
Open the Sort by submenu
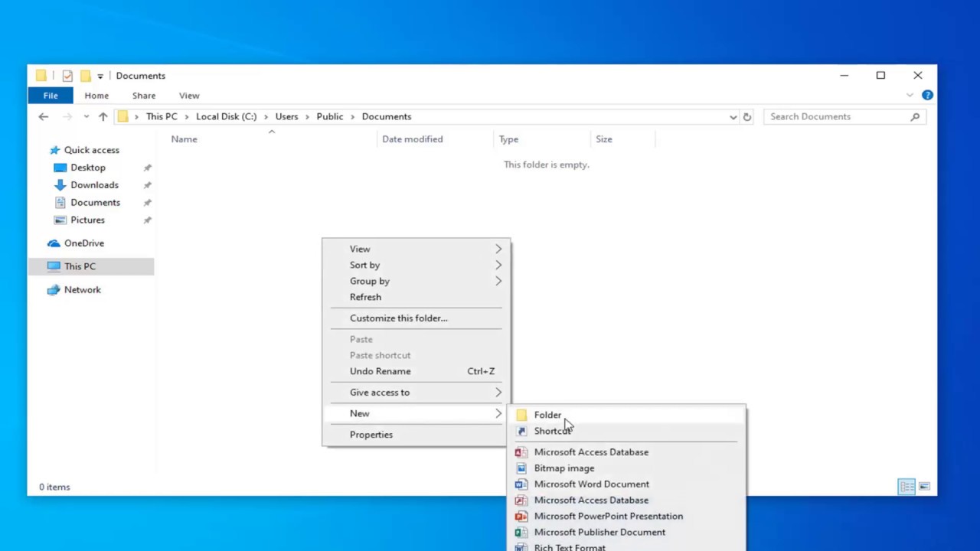click(x=416, y=265)
